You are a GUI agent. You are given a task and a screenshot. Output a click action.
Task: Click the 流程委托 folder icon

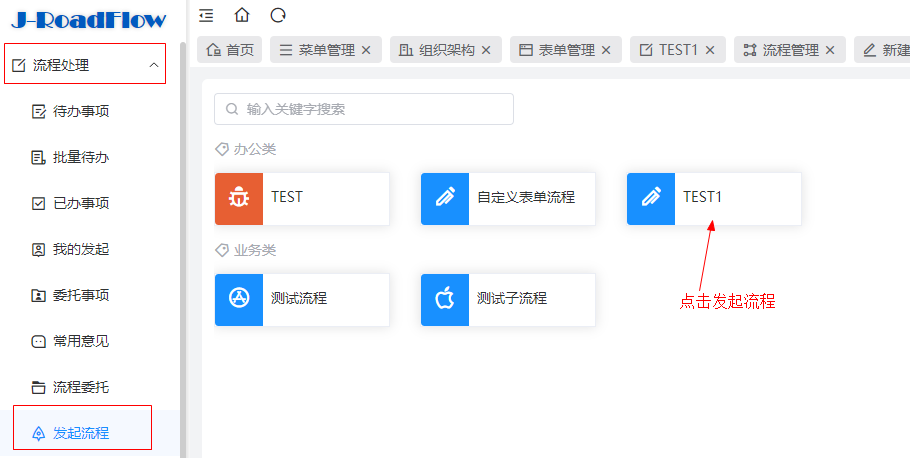point(38,387)
